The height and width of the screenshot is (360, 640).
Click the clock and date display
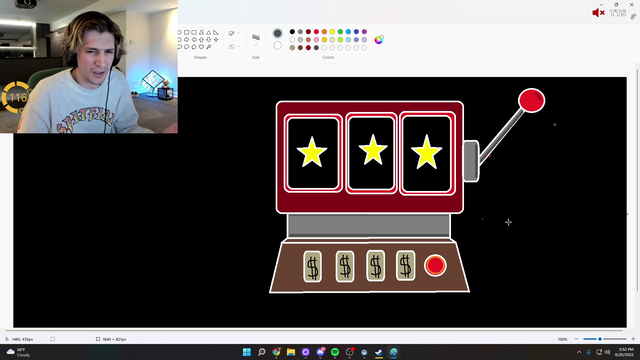625,352
